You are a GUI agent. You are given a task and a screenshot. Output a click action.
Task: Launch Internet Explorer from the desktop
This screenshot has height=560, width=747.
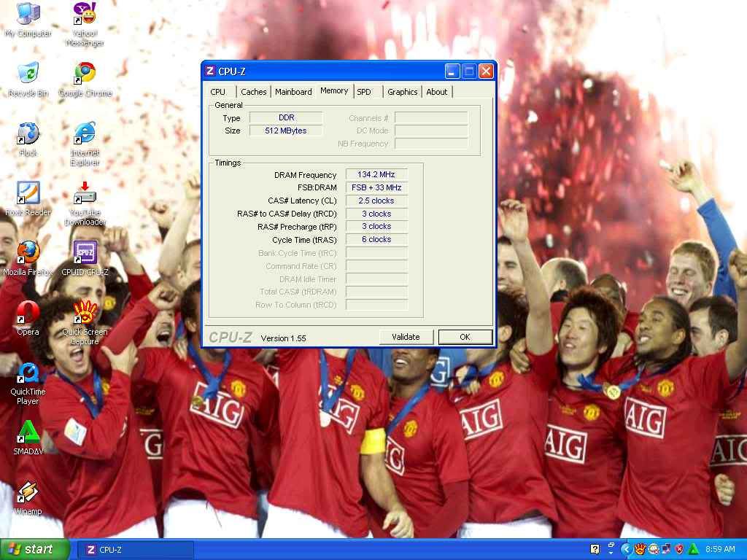point(85,144)
